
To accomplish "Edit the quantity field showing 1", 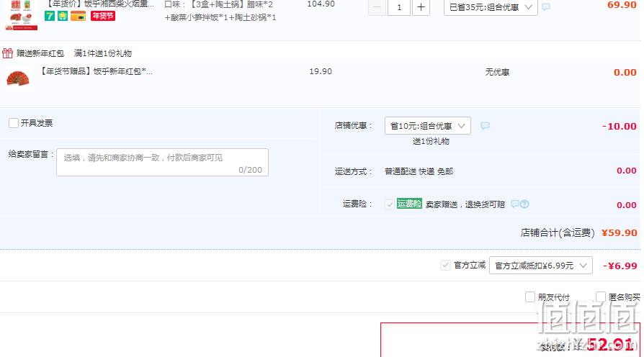I will pos(399,7).
